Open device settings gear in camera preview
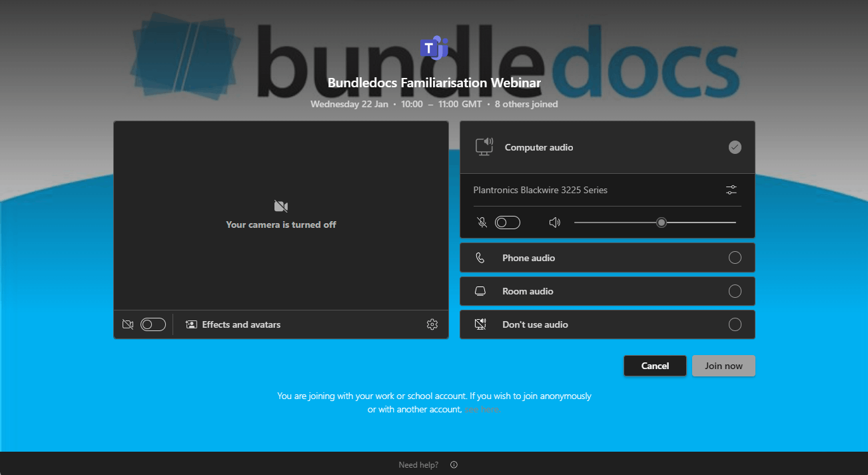 (432, 324)
